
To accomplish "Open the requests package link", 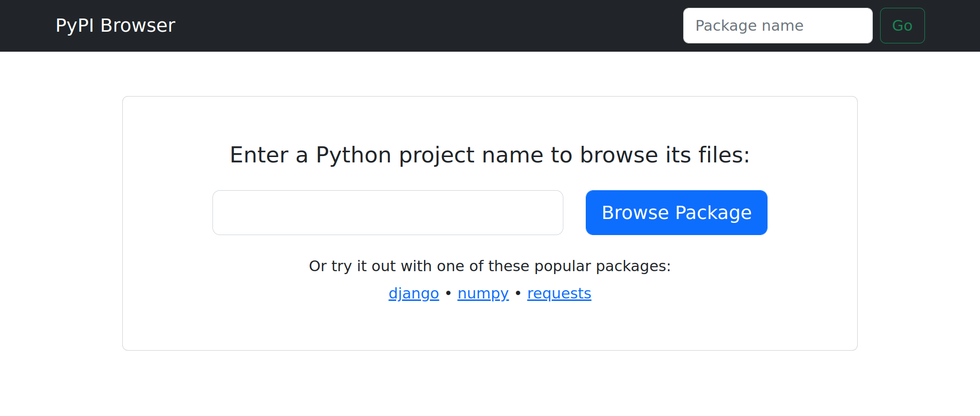I will pyautogui.click(x=559, y=293).
